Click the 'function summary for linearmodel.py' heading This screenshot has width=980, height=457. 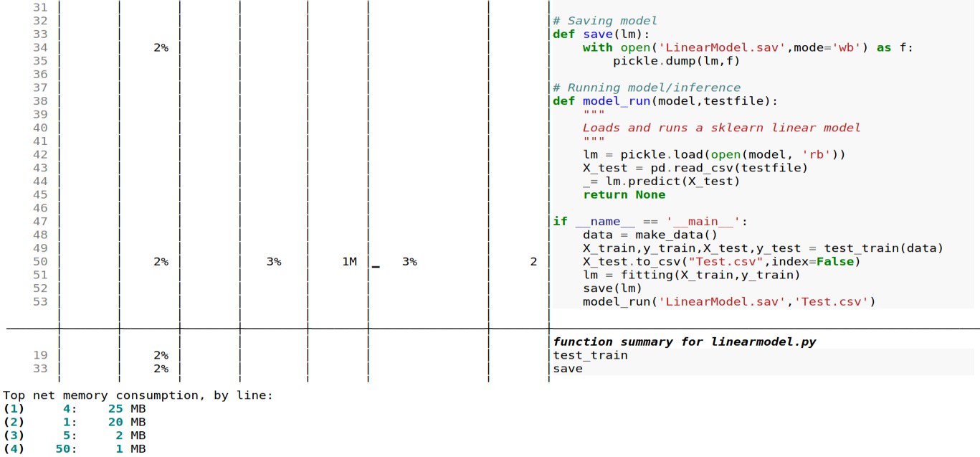pyautogui.click(x=684, y=341)
